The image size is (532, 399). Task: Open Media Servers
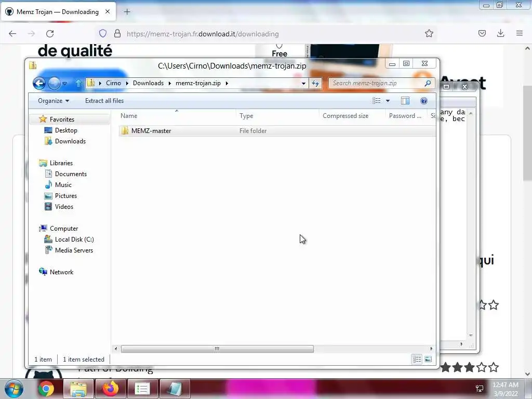[x=74, y=250]
